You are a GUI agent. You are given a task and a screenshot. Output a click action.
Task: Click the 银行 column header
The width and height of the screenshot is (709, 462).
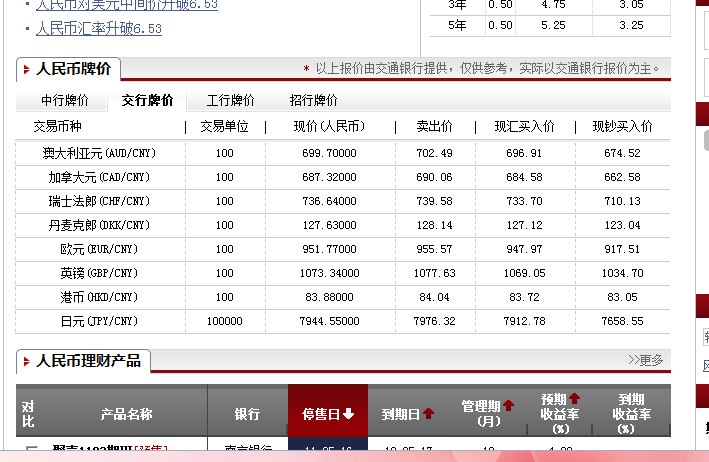(247, 414)
